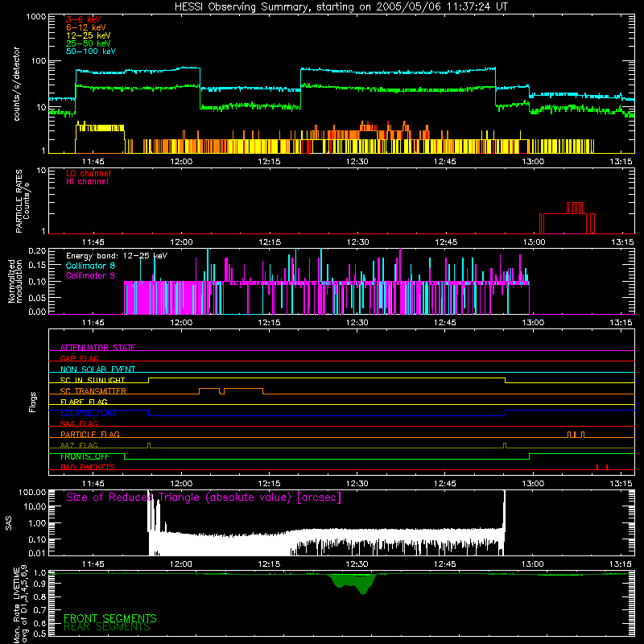Screen dimensions: 644x644
Task: Select the FRONT SEGMENTS legend label
Action: coord(110,618)
